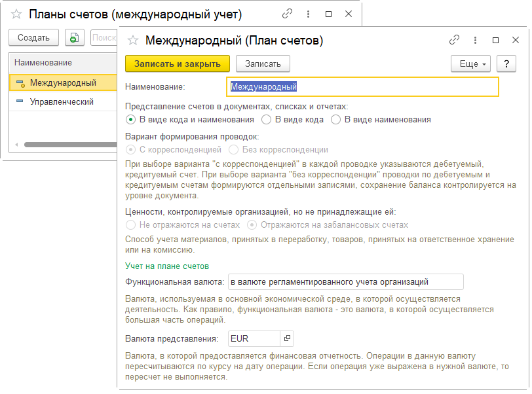The width and height of the screenshot is (532, 394).
Task: Get link for Планы счетов list window
Action: click(286, 14)
